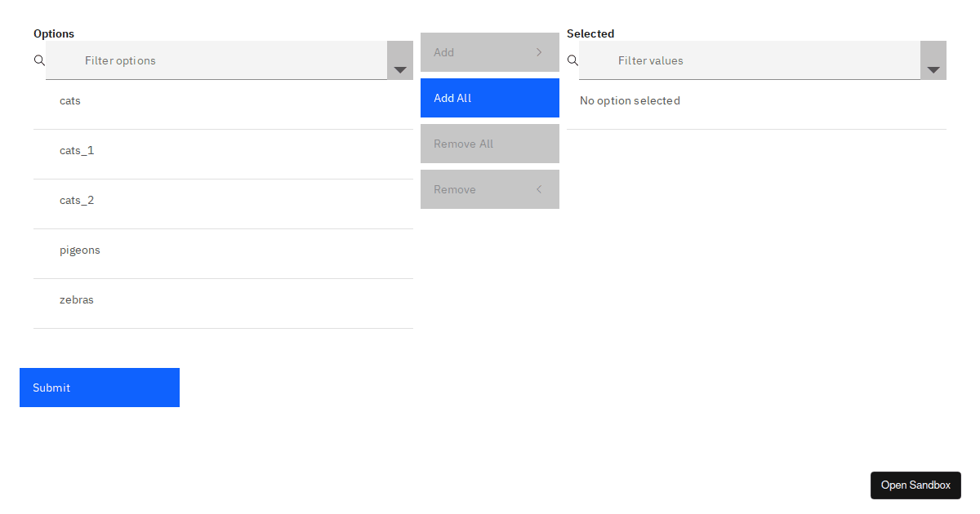Screen dimensions: 980x514
Task: Submit the selected options
Action: pos(99,387)
